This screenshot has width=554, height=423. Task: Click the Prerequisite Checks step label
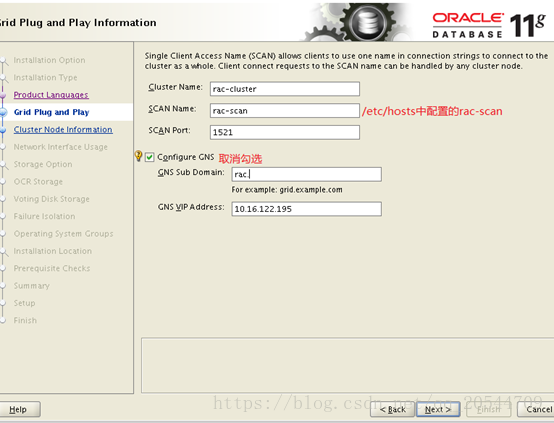(52, 268)
